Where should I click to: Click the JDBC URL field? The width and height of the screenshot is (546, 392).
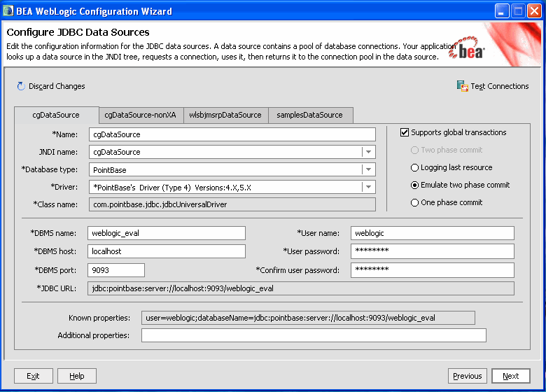[x=301, y=288]
